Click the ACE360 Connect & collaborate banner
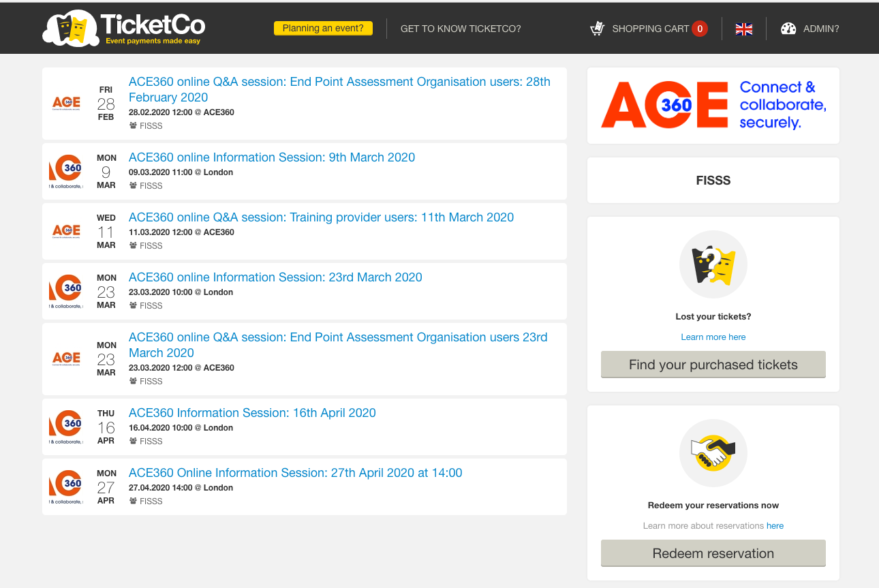Image resolution: width=879 pixels, height=588 pixels. point(713,106)
